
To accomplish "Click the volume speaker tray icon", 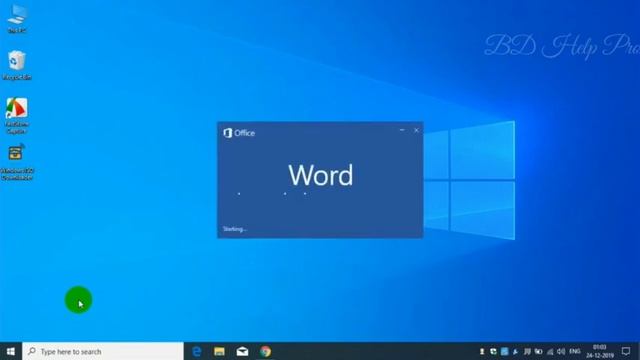I will [x=561, y=351].
